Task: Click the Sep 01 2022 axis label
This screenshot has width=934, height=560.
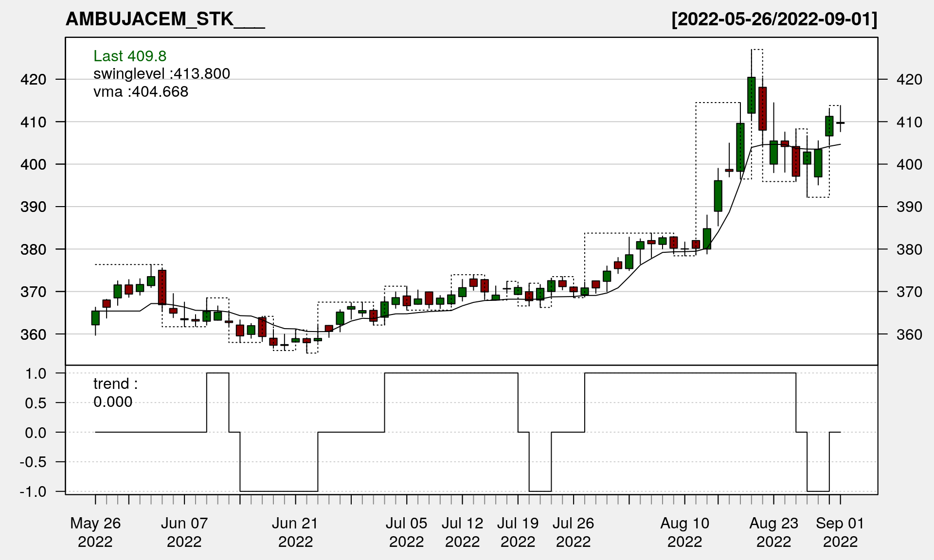Action: [840, 532]
